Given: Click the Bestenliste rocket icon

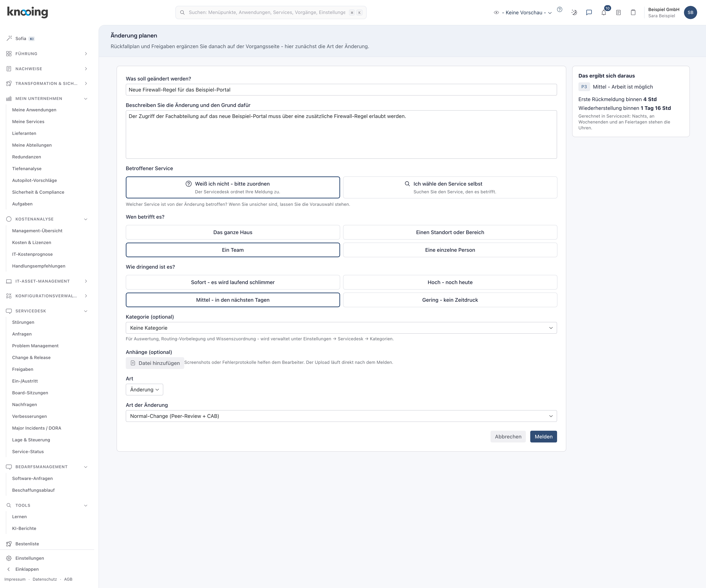Looking at the screenshot, I should pos(9,544).
